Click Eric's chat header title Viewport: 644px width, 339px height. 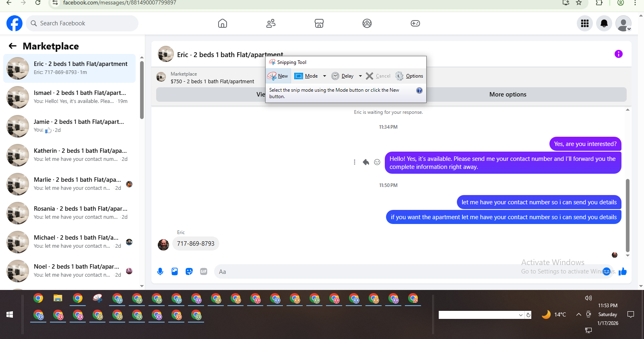230,55
